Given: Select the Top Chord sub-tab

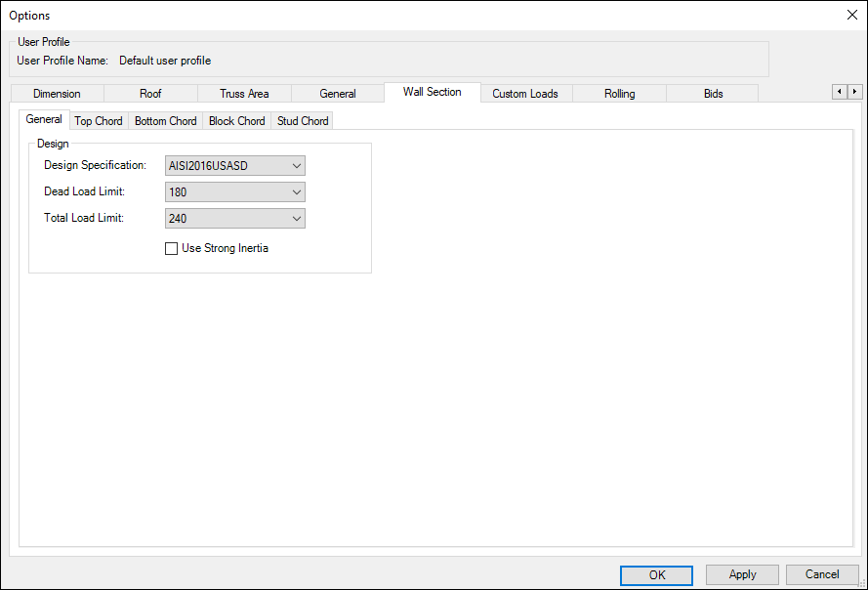Looking at the screenshot, I should click(99, 121).
